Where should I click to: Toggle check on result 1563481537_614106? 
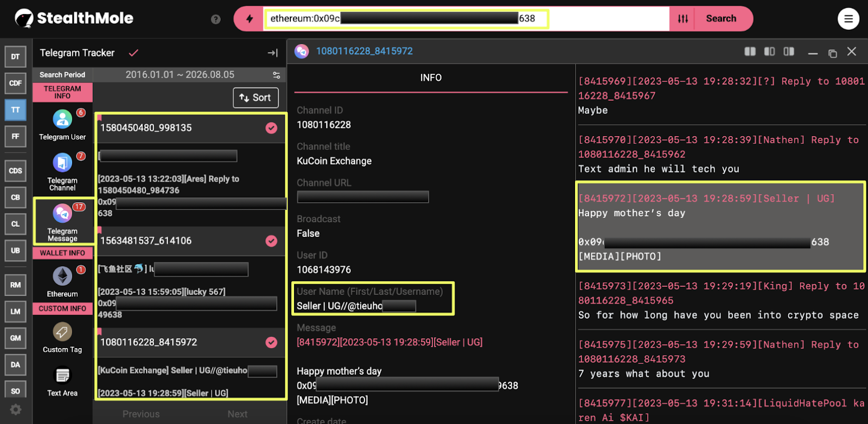271,241
